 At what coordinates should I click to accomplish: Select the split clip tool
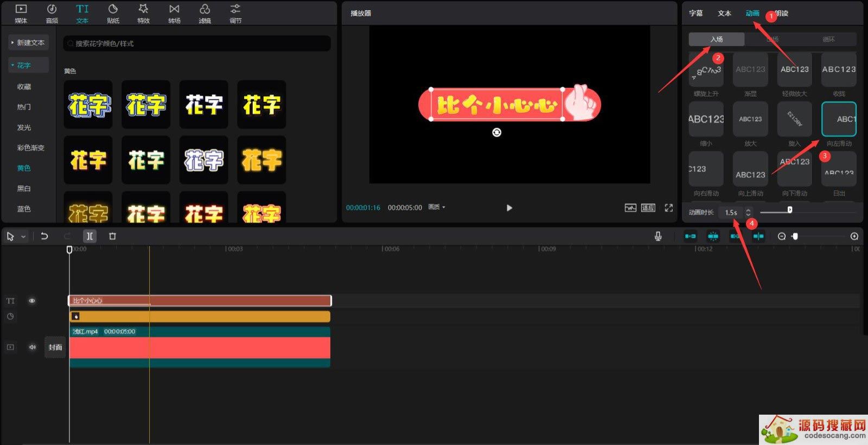[90, 236]
